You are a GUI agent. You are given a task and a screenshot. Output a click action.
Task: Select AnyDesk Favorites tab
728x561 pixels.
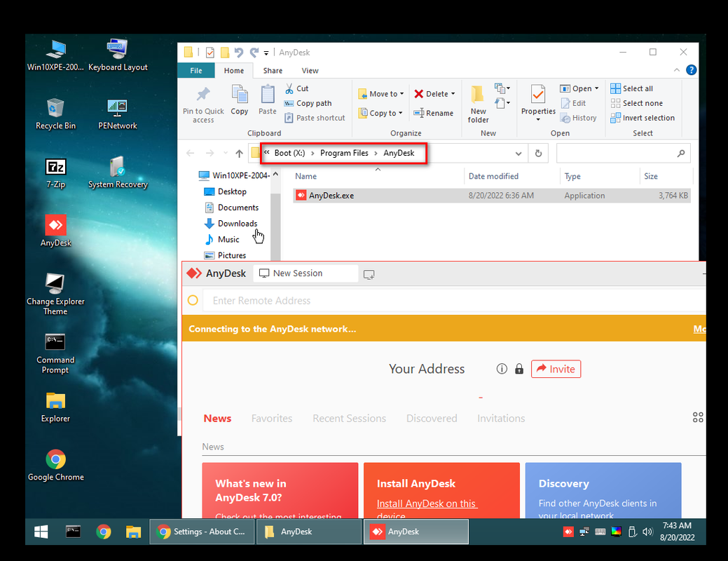(272, 419)
